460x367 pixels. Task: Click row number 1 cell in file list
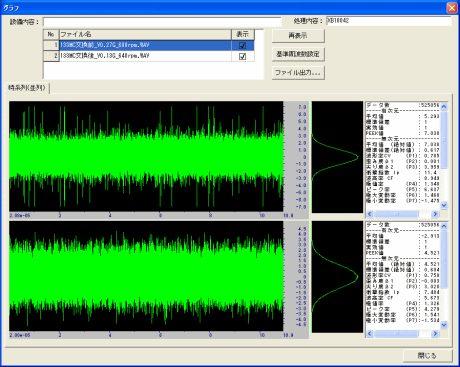[x=51, y=45]
